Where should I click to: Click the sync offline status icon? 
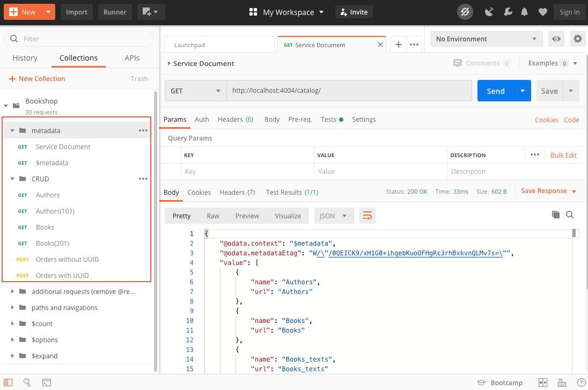coord(465,12)
